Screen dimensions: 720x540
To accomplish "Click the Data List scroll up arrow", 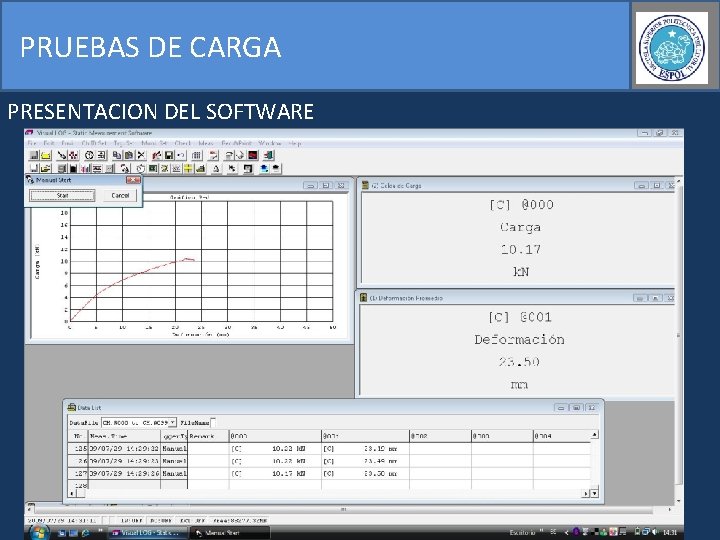I will coord(595,434).
